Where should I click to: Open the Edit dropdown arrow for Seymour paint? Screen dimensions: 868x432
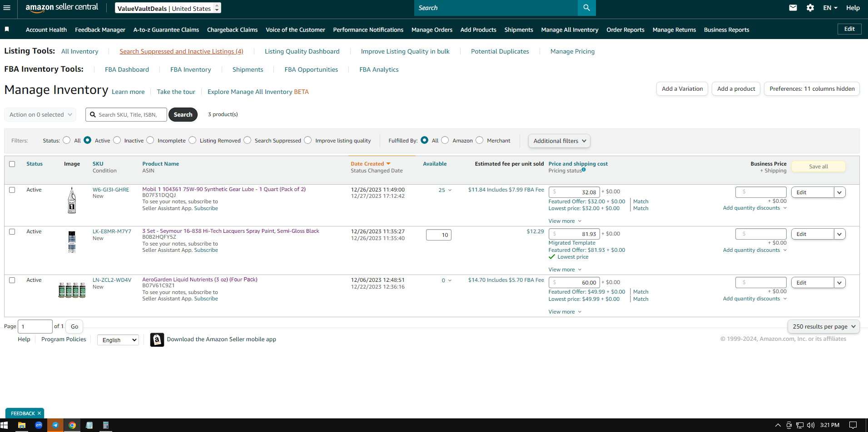839,234
